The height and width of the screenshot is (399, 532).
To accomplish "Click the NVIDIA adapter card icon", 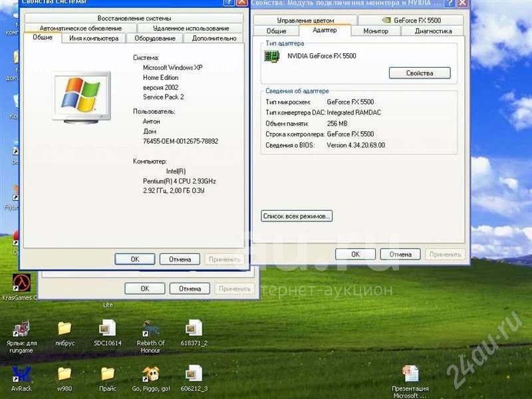I will (x=272, y=57).
